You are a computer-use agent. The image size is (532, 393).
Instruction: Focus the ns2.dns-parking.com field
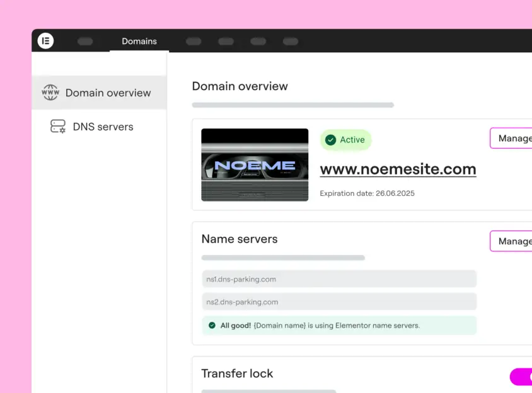click(338, 302)
